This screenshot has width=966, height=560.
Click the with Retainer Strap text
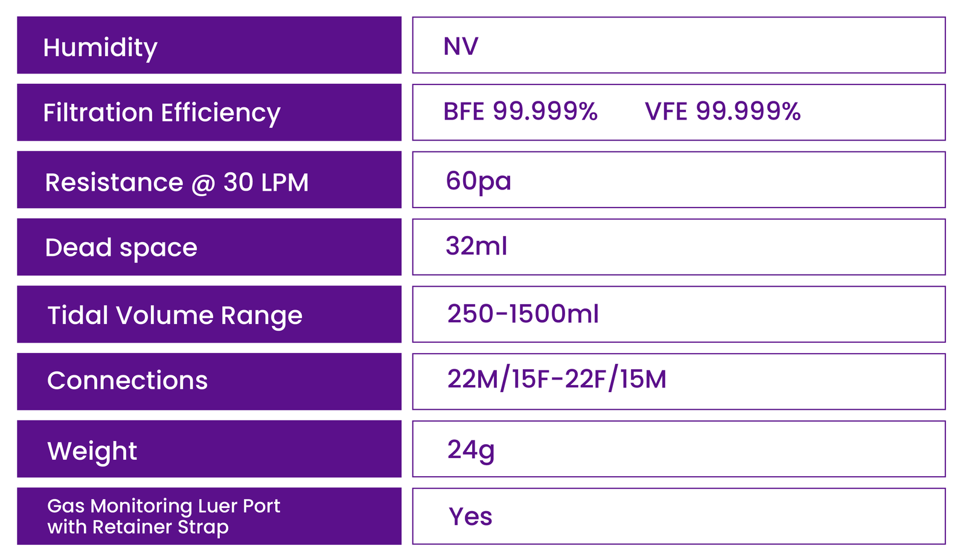coord(138,527)
